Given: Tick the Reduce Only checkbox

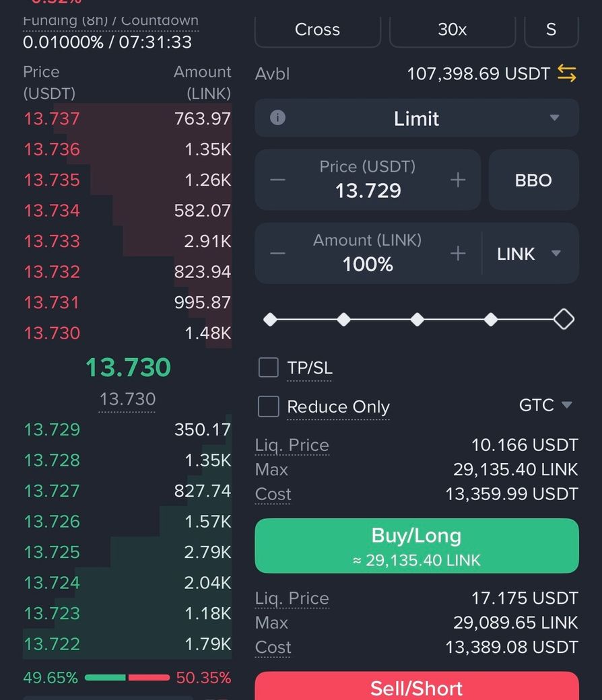Looking at the screenshot, I should tap(269, 407).
